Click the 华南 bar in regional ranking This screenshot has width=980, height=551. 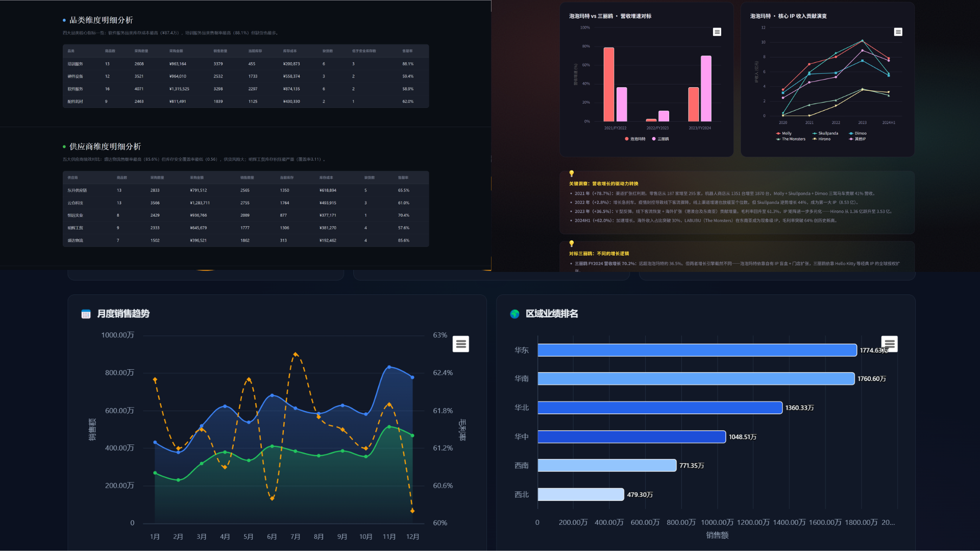[696, 379]
